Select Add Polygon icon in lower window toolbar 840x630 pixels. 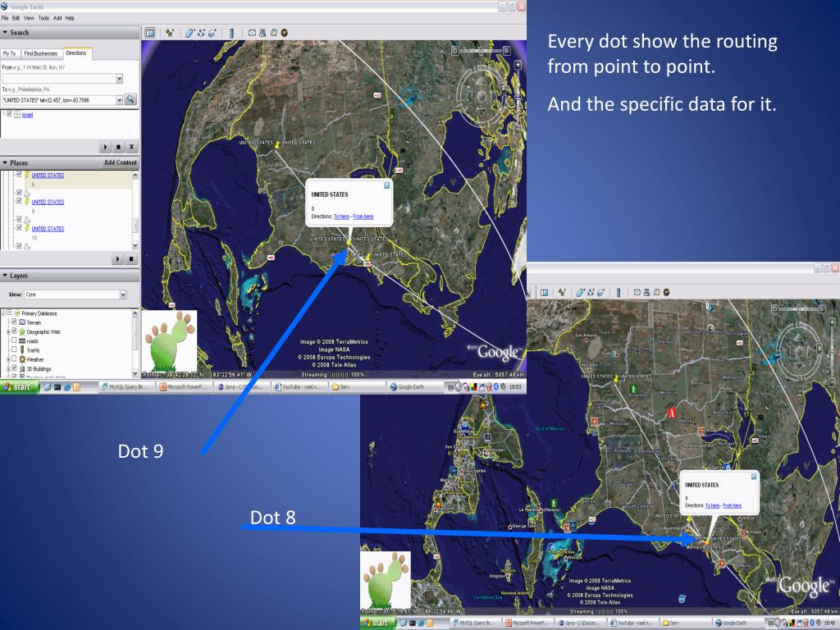pos(580,293)
